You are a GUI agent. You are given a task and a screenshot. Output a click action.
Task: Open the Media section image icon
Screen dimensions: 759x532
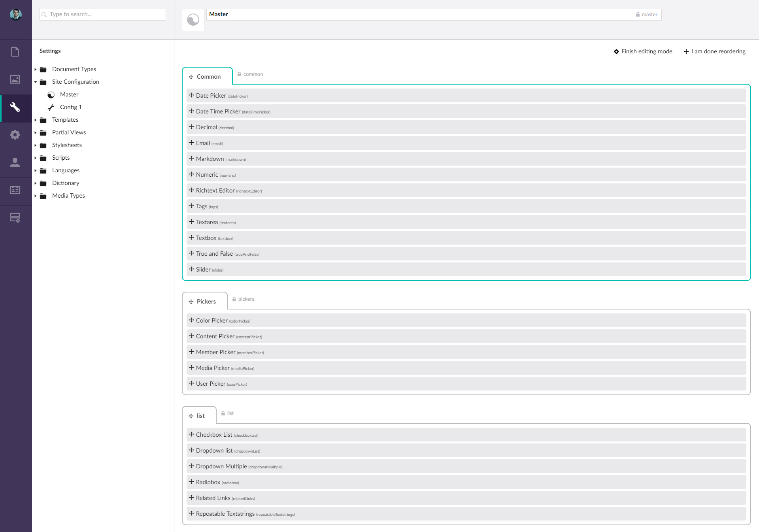pyautogui.click(x=15, y=79)
